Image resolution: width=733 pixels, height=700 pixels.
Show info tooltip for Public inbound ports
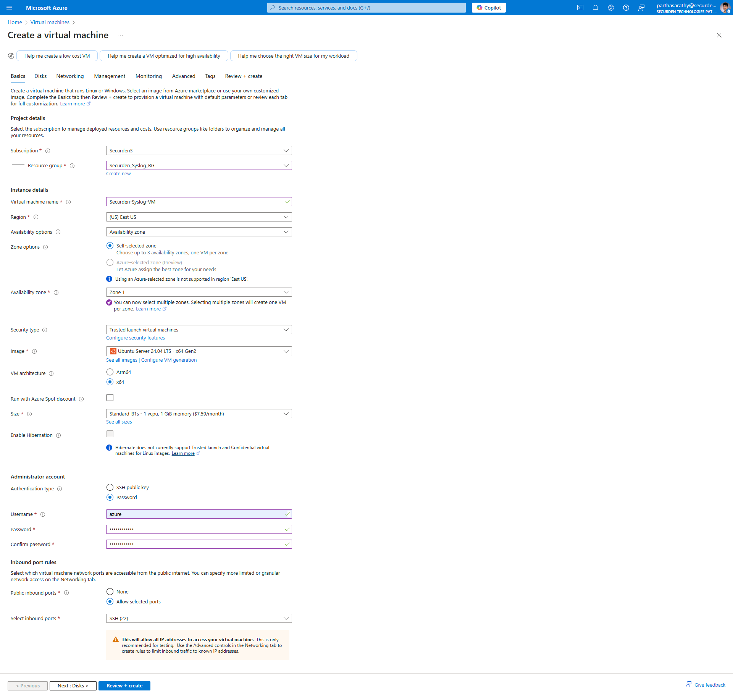66,593
